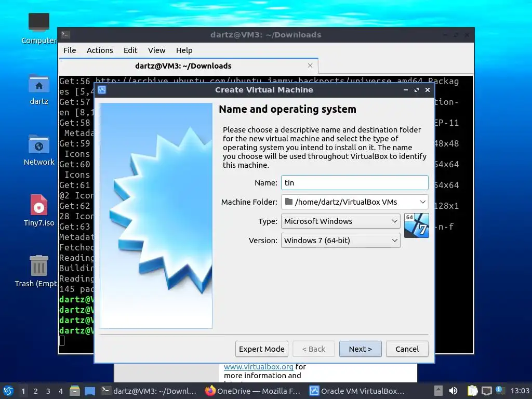Cancel the Create Virtual Machine dialog

407,349
